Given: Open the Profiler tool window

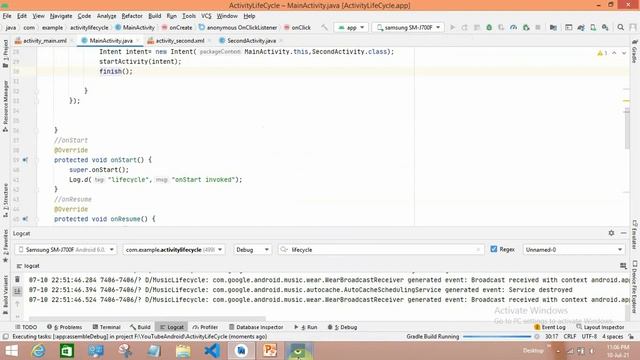Looking at the screenshot, I should [205, 327].
